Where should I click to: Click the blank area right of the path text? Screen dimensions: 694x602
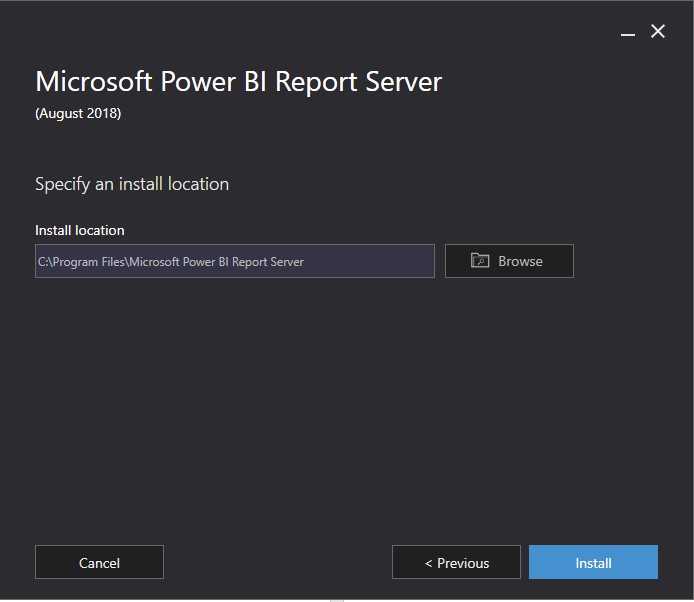[x=370, y=262]
